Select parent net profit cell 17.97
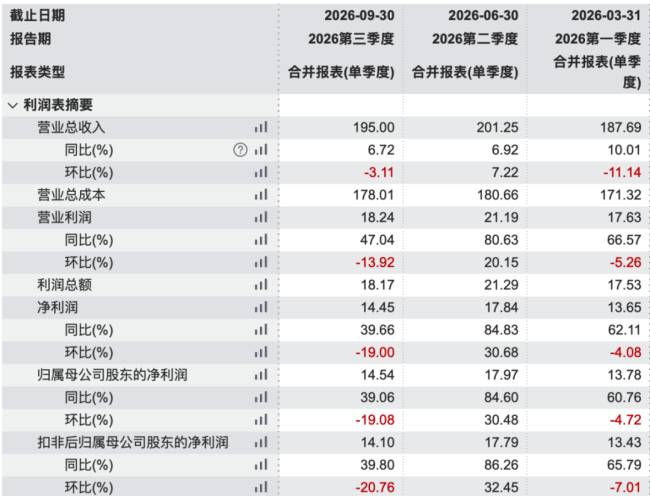Image resolution: width=650 pixels, height=496 pixels. point(501,375)
